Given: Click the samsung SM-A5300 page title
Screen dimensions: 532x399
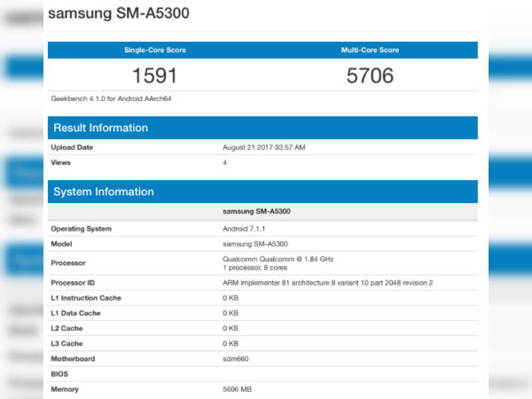Looking at the screenshot, I should 119,13.
